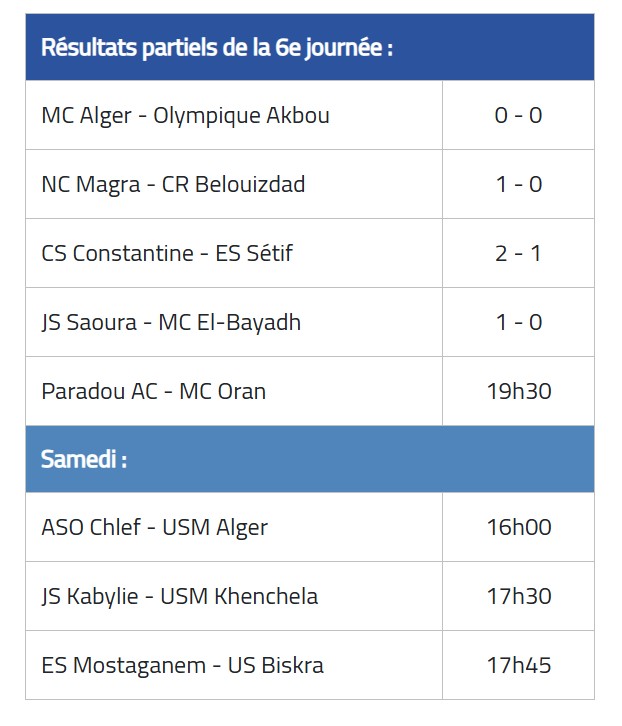
Task: Click the 17h45 kickoff time
Action: (x=519, y=665)
